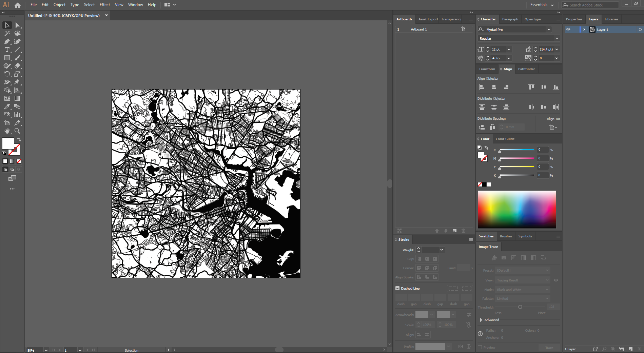
Task: Enable the Preview checkbox in Image Trace
Action: pyautogui.click(x=480, y=347)
